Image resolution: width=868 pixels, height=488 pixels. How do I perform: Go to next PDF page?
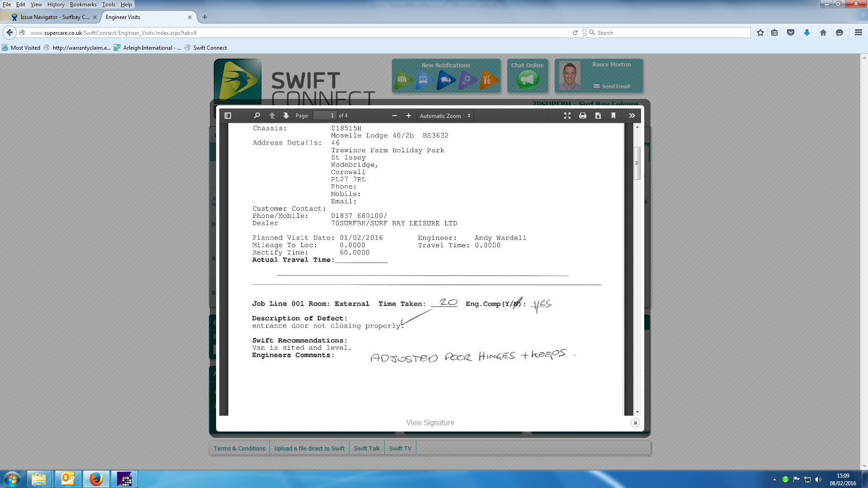pos(286,116)
